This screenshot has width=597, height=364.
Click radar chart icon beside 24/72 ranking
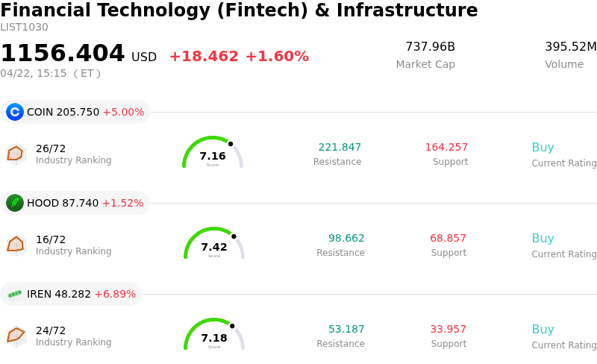(x=16, y=336)
